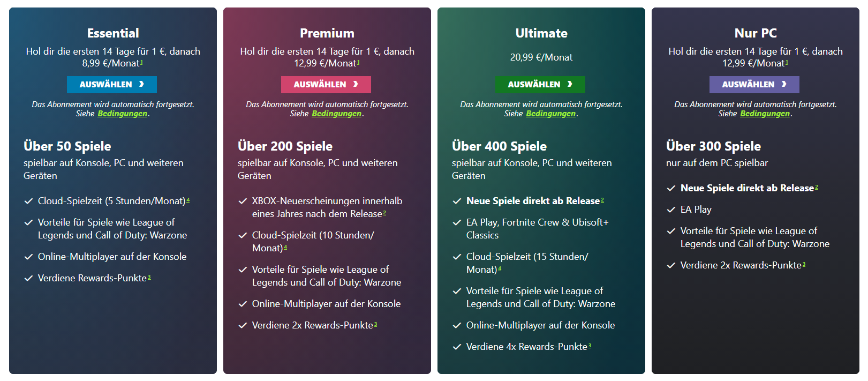Click checkmark icon beside EA Play in Nur PC
Image resolution: width=868 pixels, height=381 pixels.
671,210
